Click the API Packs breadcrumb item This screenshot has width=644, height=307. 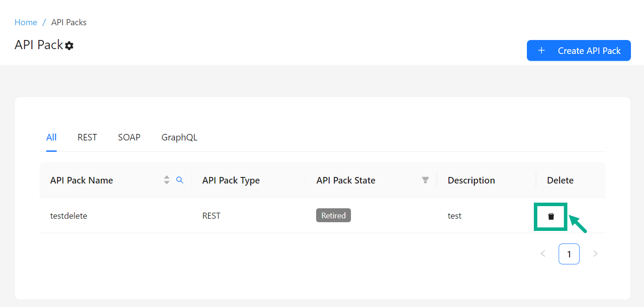pos(69,22)
